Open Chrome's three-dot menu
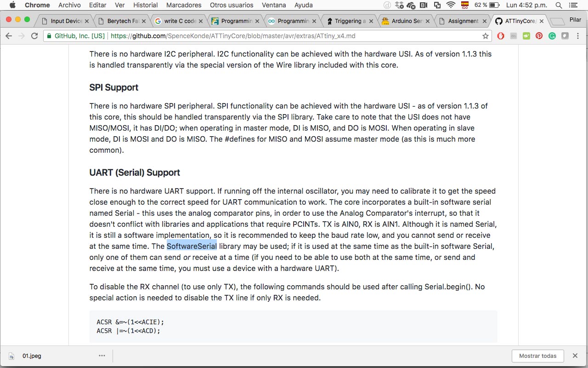This screenshot has height=368, width=588. [578, 35]
